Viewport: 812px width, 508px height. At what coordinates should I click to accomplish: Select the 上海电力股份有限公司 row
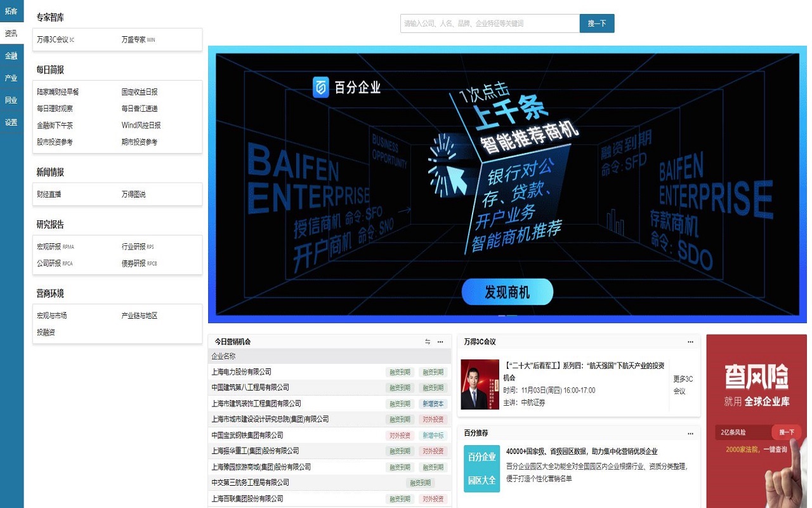click(x=242, y=372)
